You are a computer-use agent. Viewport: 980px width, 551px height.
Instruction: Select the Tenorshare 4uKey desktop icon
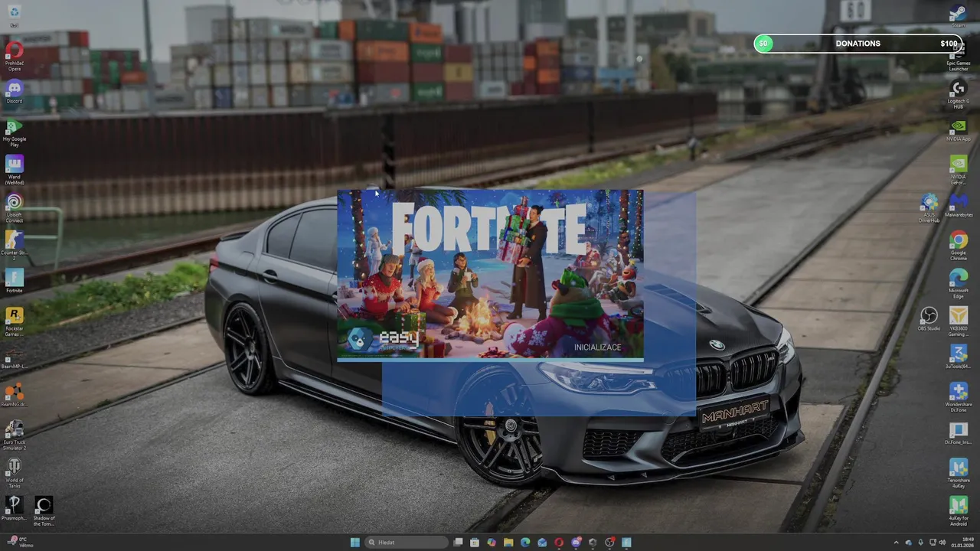click(x=958, y=472)
